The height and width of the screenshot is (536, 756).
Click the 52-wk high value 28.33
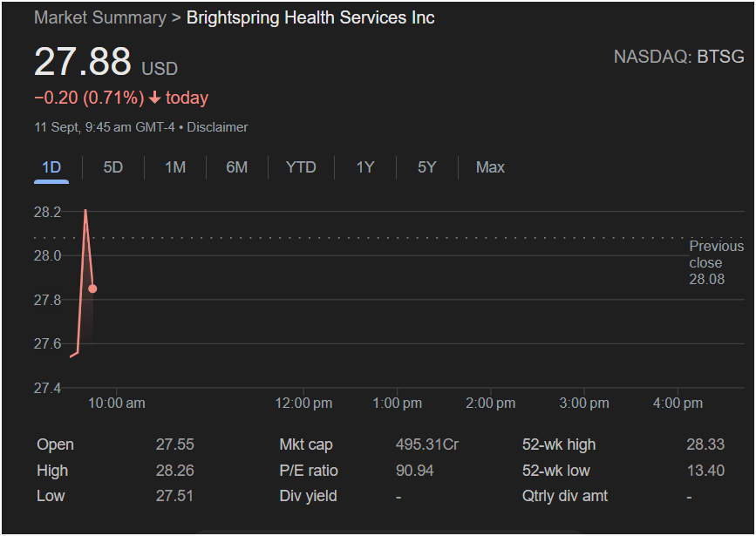tap(705, 444)
